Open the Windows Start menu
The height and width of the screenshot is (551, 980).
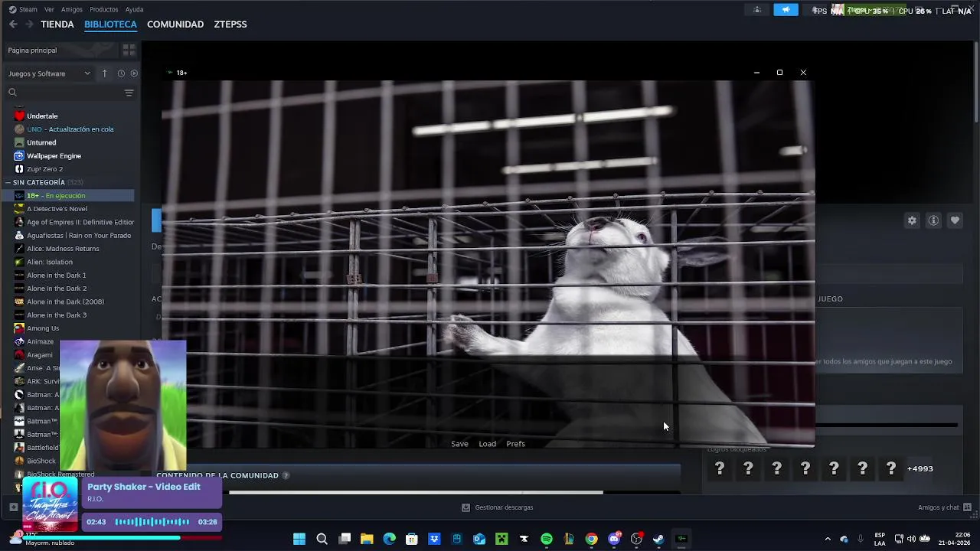(x=299, y=539)
